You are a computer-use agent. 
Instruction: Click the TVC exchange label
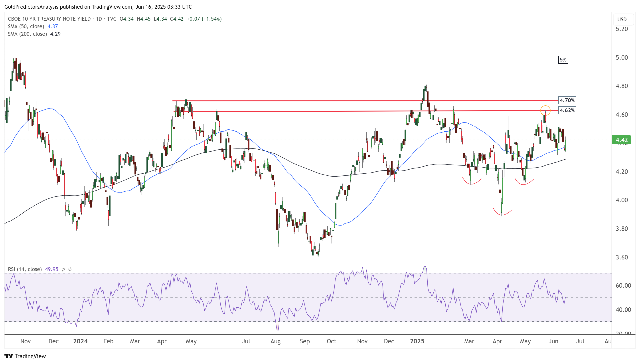(112, 19)
